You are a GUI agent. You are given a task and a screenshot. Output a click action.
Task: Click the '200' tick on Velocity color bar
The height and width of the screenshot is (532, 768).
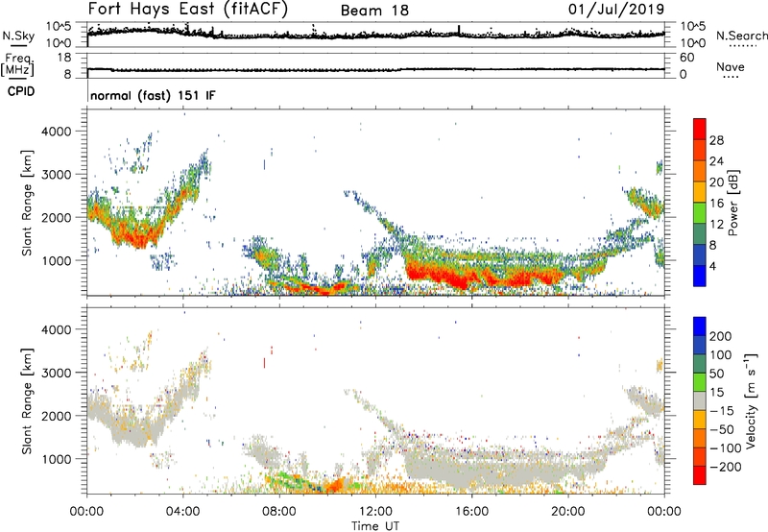pos(721,336)
